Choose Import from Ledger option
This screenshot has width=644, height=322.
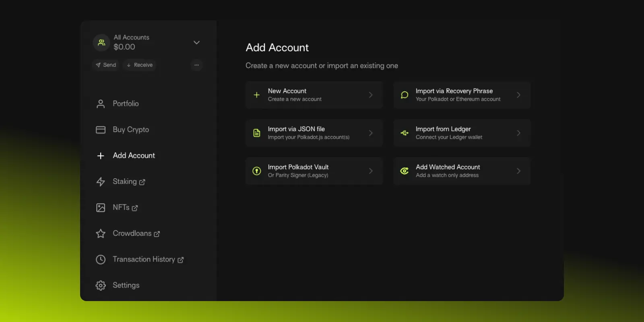click(x=462, y=133)
